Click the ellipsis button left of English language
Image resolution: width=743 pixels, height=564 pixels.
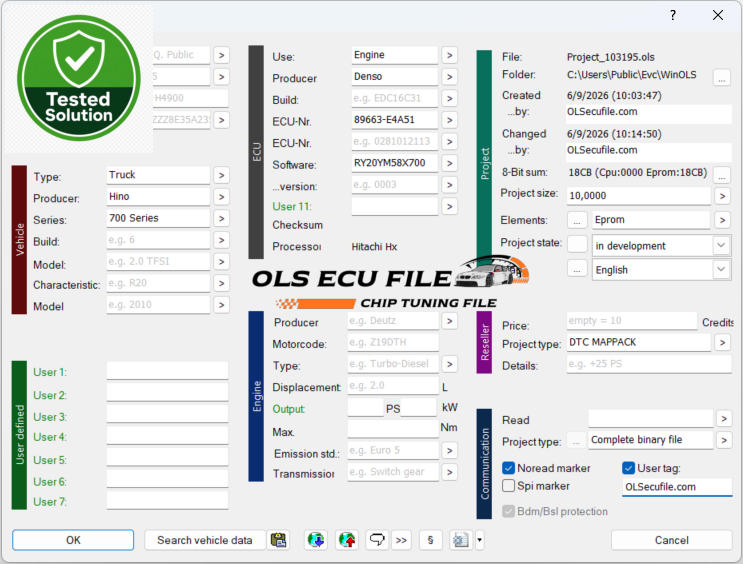coord(577,269)
